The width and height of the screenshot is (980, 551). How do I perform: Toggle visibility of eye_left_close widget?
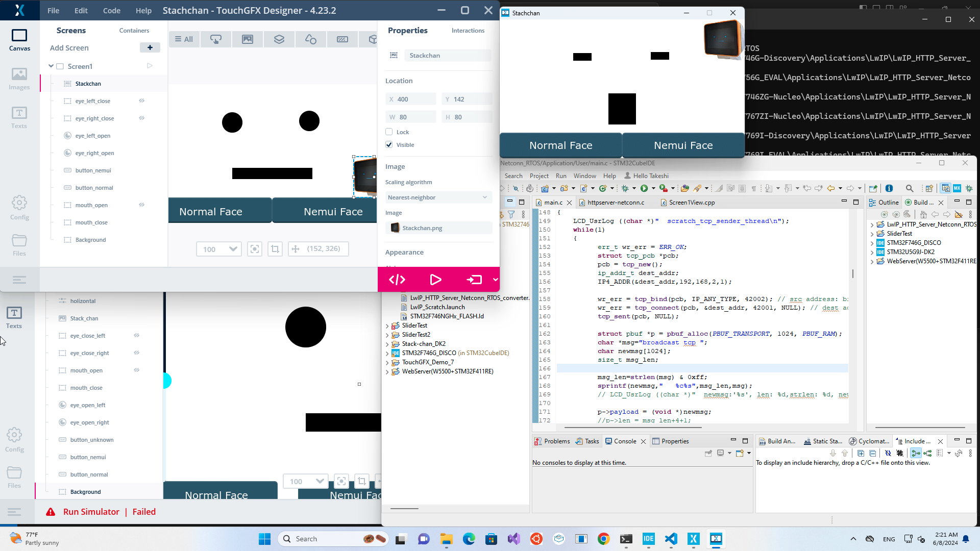141,101
